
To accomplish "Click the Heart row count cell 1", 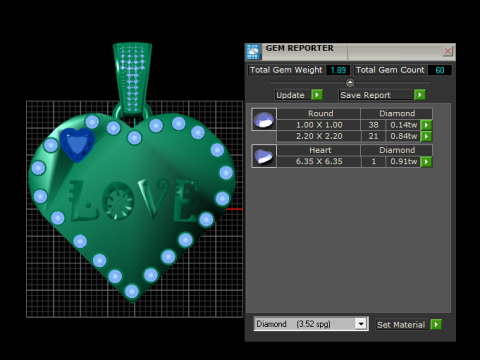I will [373, 162].
